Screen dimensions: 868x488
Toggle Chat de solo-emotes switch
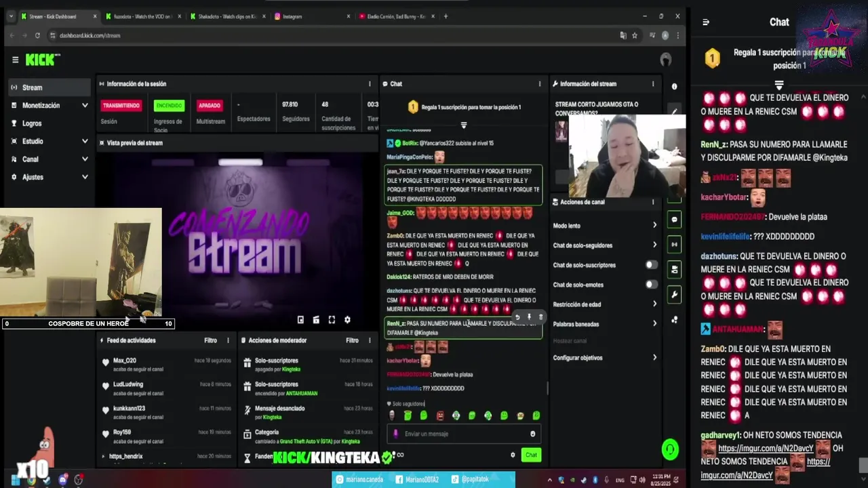pos(651,285)
